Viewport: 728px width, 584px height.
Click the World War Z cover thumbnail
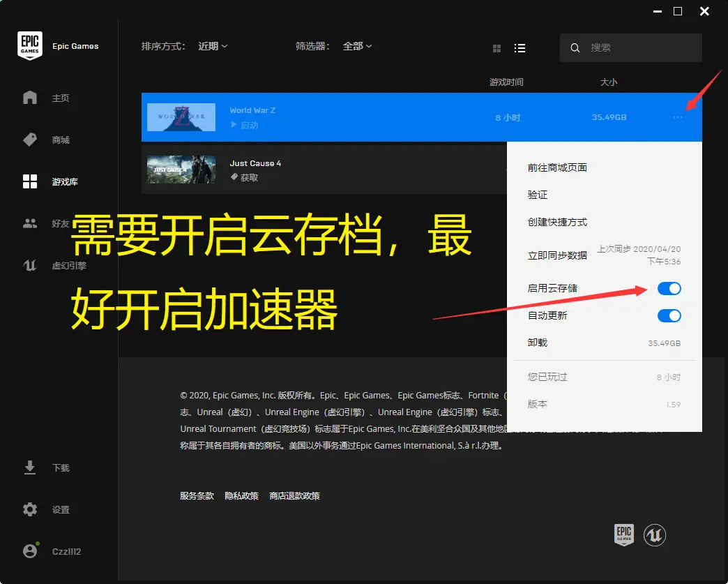pyautogui.click(x=181, y=117)
